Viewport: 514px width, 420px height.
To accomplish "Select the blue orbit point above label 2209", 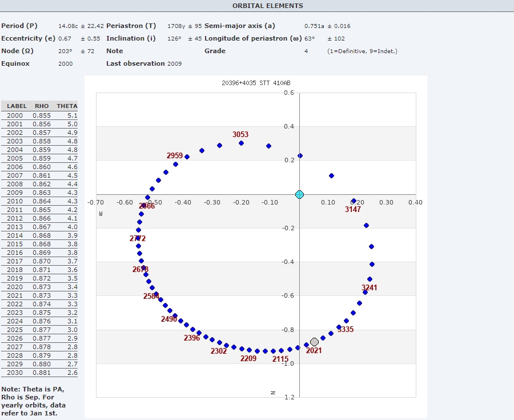I will click(x=249, y=350).
